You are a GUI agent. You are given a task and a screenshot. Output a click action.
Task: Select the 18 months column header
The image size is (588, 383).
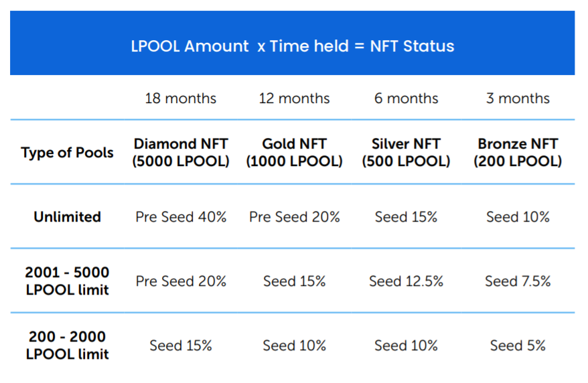click(180, 98)
